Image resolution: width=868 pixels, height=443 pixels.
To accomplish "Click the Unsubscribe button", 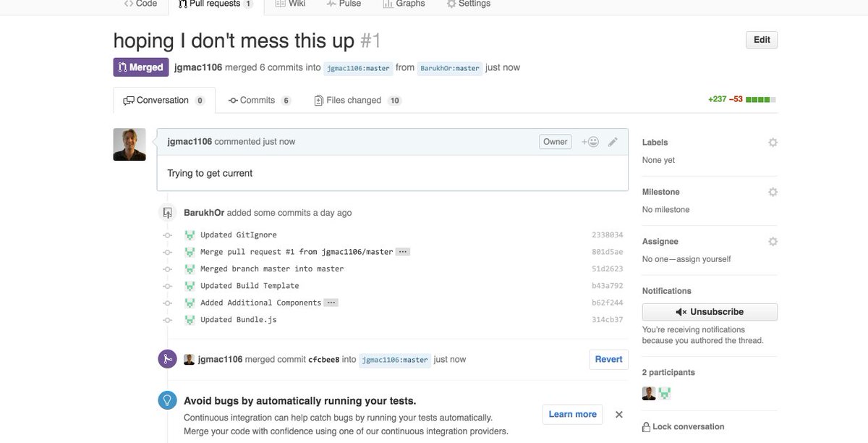I will coord(710,312).
